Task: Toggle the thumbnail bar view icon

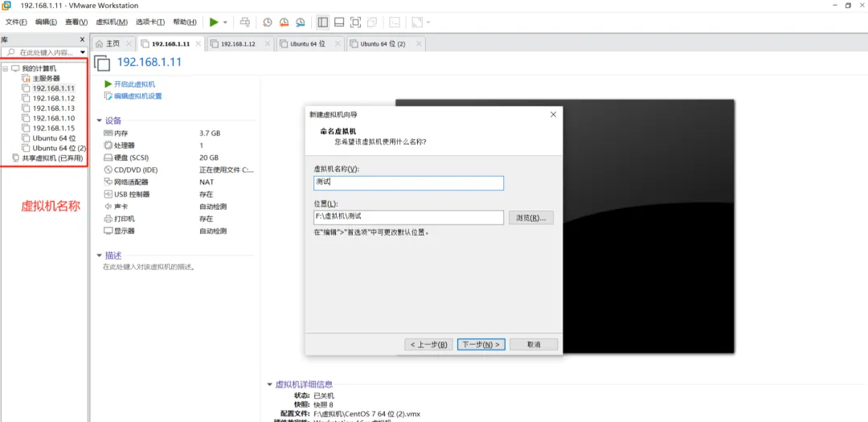Action: click(x=339, y=23)
